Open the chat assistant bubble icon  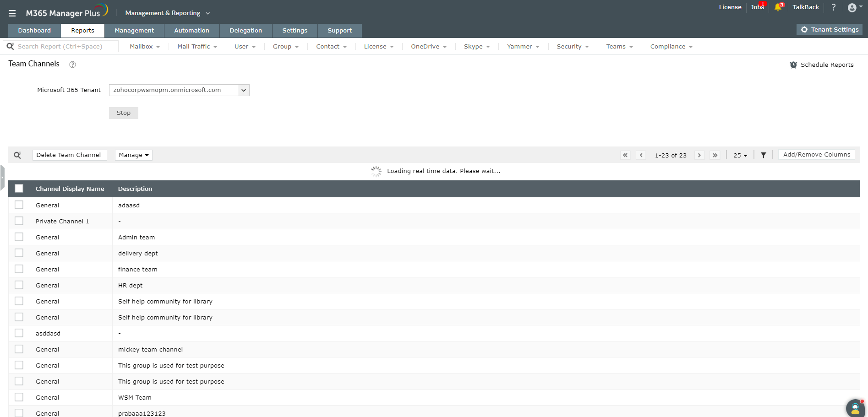[x=855, y=408]
